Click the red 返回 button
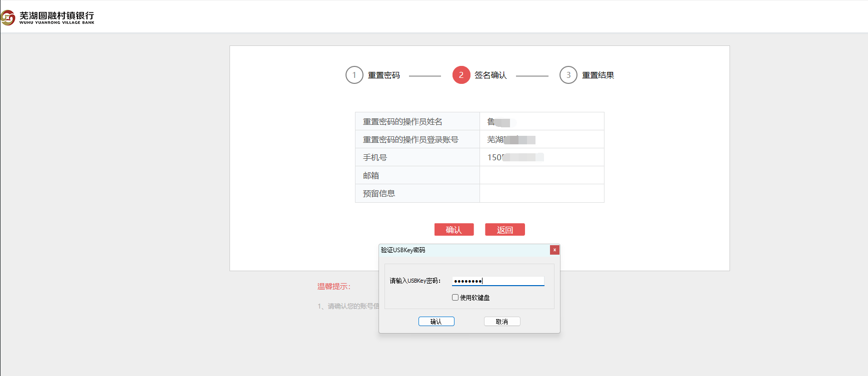The width and height of the screenshot is (868, 376). pyautogui.click(x=505, y=230)
